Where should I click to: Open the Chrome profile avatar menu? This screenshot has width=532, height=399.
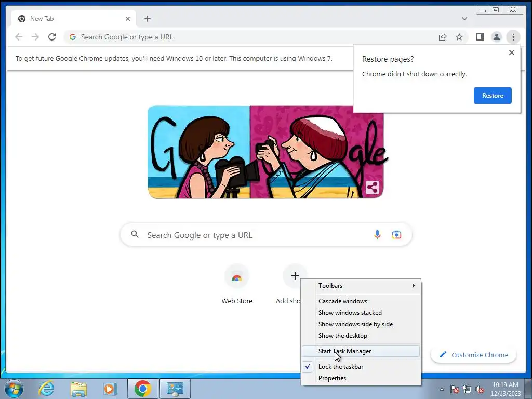tap(496, 37)
